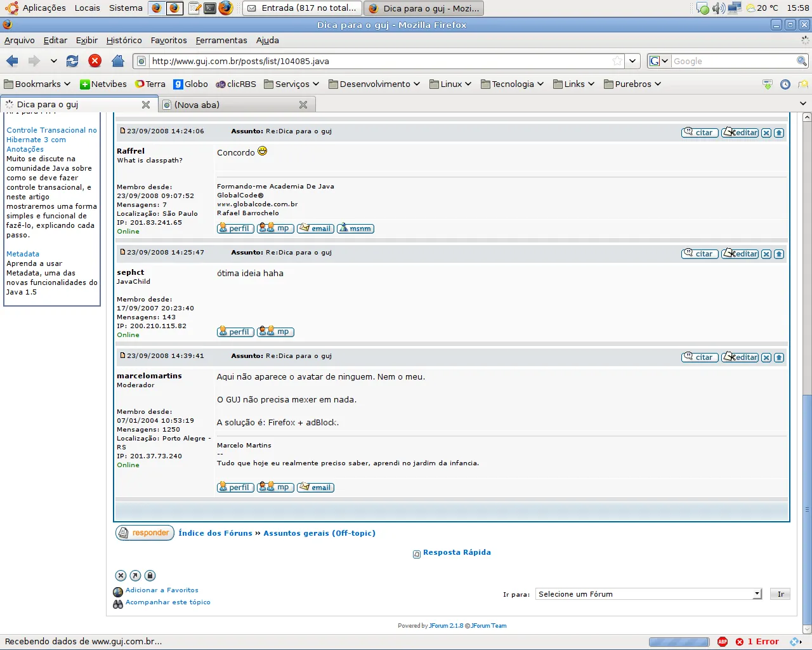The width and height of the screenshot is (812, 650).
Task: Launch the terminal from the top panel
Action: (x=210, y=8)
